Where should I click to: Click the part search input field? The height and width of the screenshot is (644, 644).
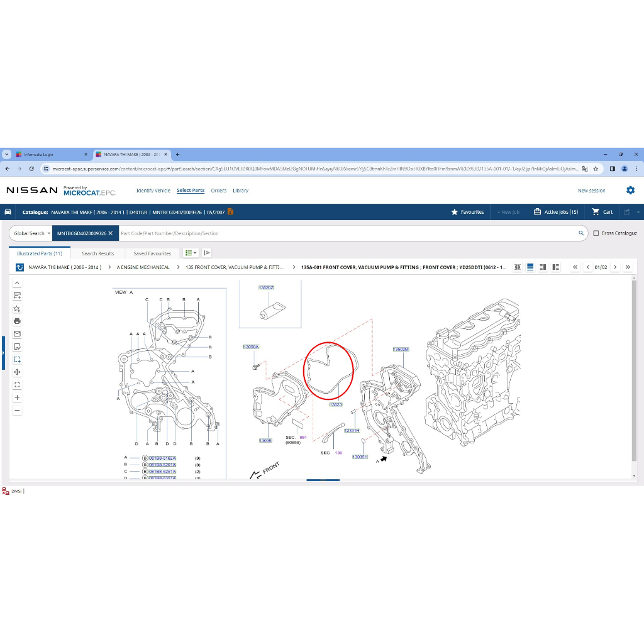[x=346, y=233]
